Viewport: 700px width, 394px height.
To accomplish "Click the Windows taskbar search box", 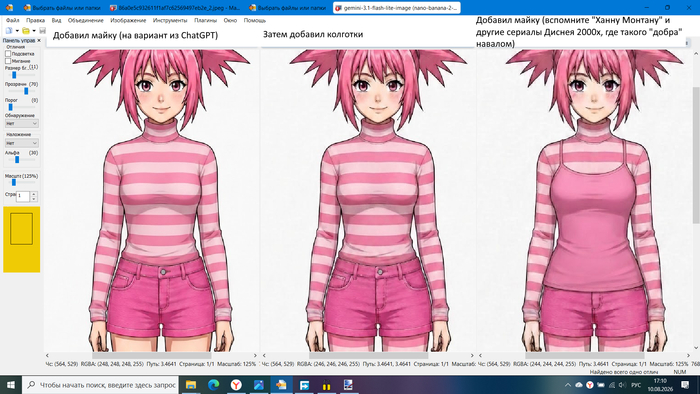I will tap(100, 385).
